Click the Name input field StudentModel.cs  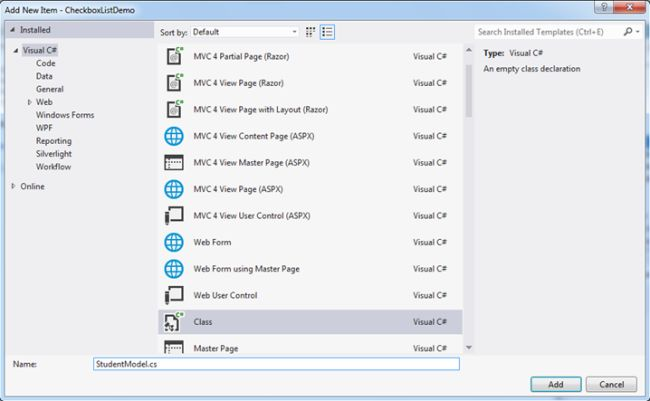276,364
